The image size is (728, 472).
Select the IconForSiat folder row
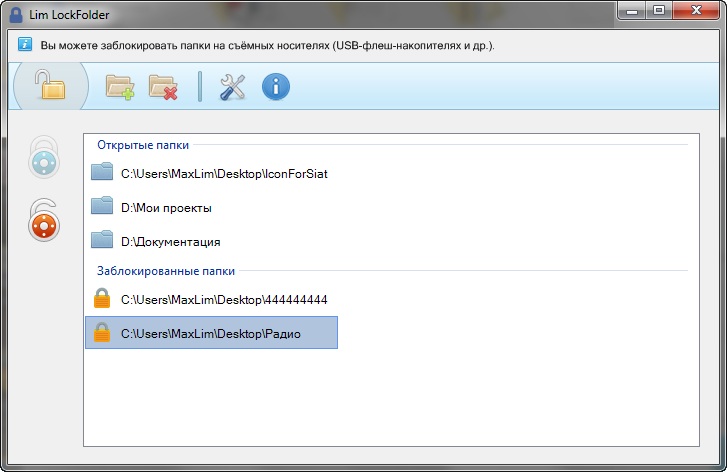point(212,174)
